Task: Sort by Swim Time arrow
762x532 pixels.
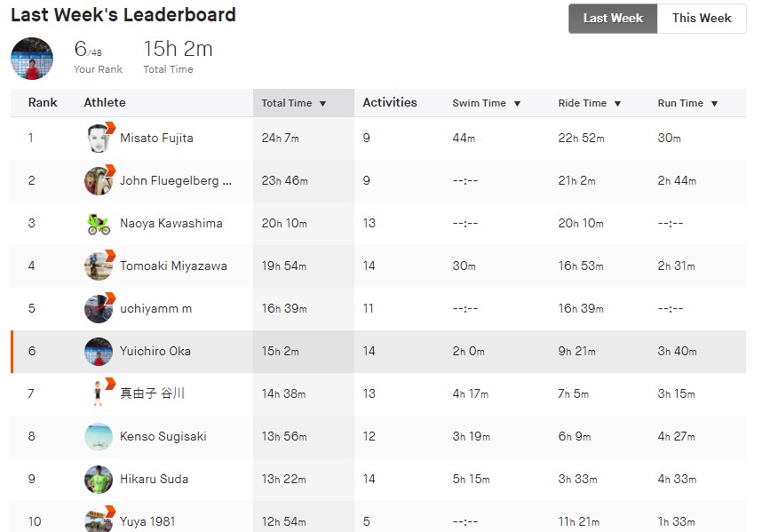Action: (517, 104)
